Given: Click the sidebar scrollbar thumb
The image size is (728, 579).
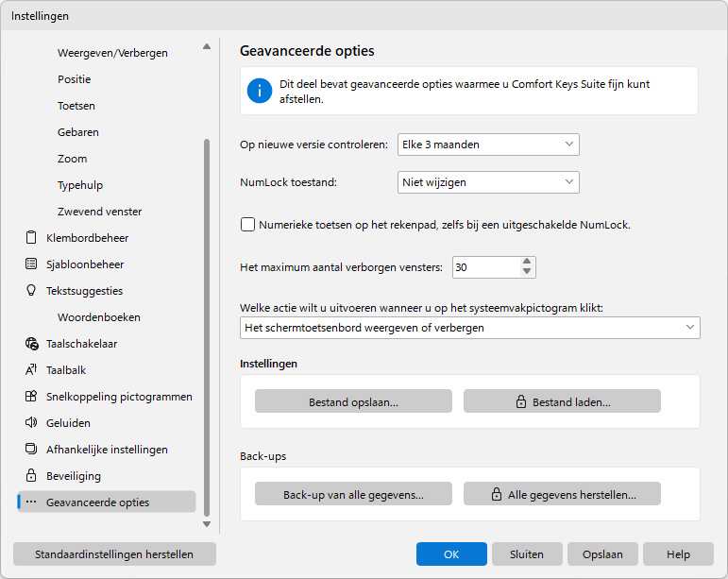Looking at the screenshot, I should 207,328.
